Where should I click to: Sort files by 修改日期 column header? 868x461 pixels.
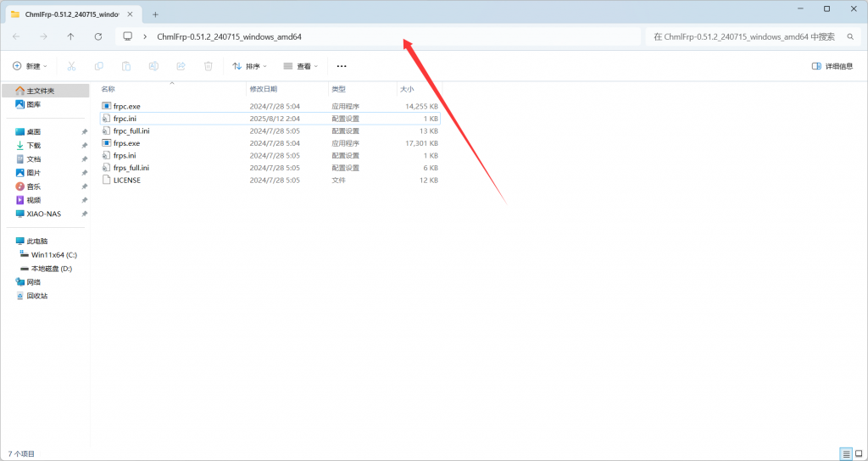pos(263,89)
